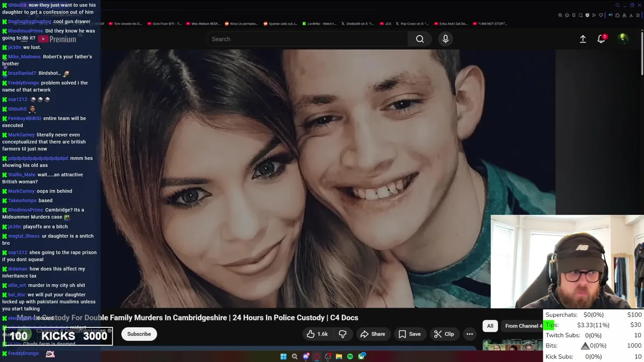The image size is (644, 362).
Task: Click the YouTube search magnifier button
Action: point(420,39)
